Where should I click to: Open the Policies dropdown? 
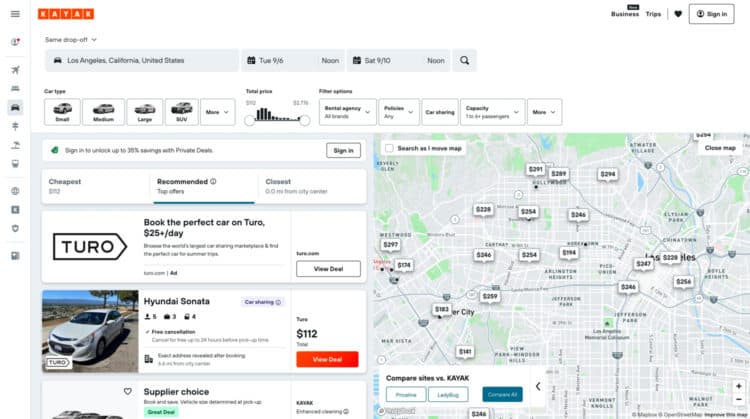point(399,112)
